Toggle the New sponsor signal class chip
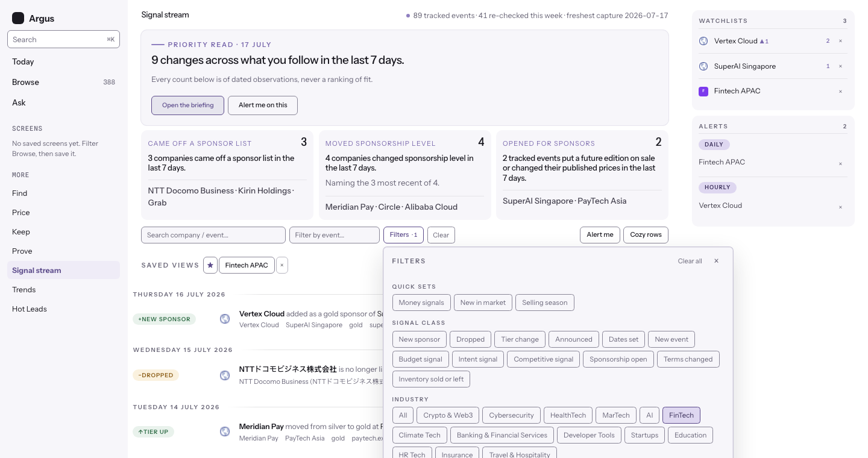 tap(420, 339)
